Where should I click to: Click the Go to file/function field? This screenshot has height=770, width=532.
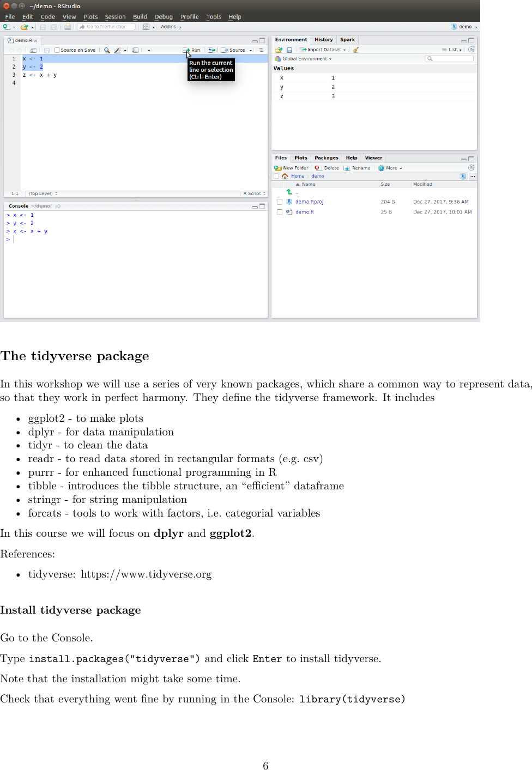tap(106, 27)
